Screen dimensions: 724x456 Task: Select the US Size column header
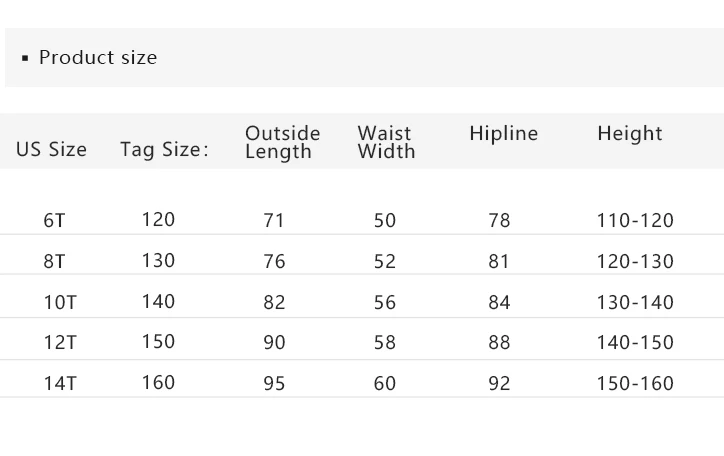point(51,150)
